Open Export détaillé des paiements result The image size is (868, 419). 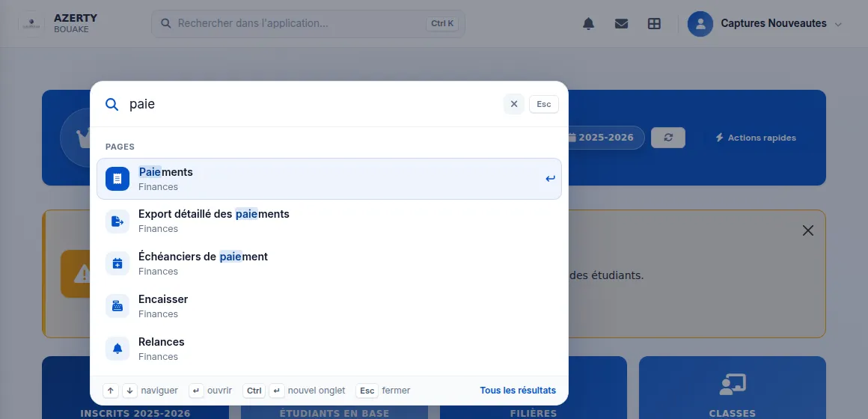[328, 221]
